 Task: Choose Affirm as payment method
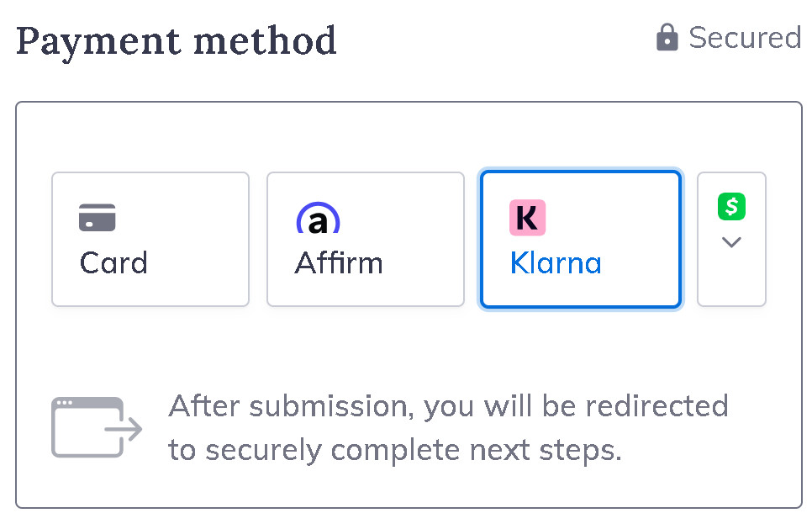[366, 240]
